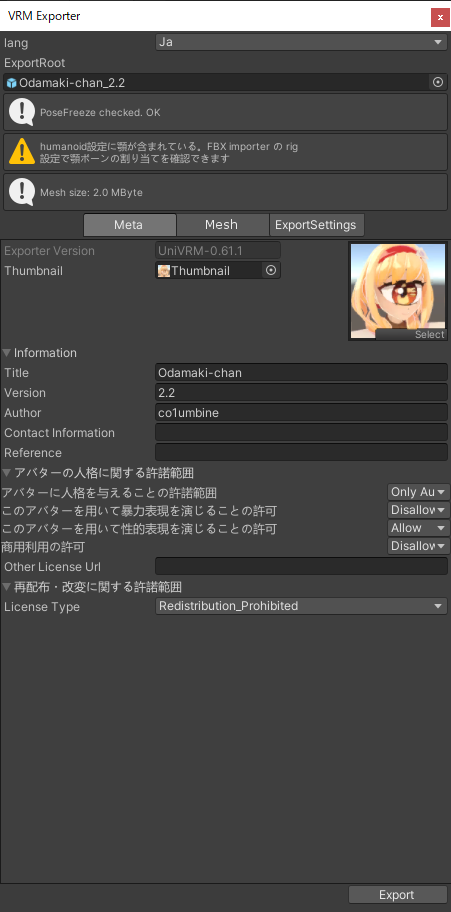The height and width of the screenshot is (912, 451).
Task: Click the Author field co1umbine
Action: (x=301, y=413)
